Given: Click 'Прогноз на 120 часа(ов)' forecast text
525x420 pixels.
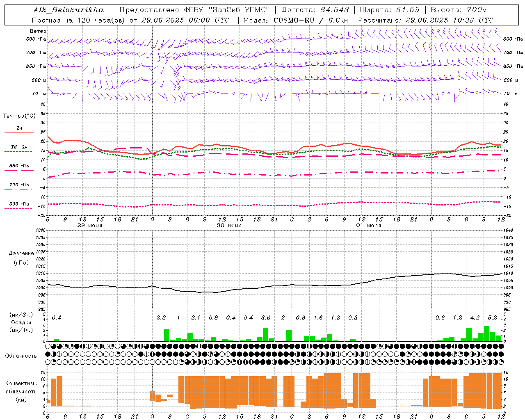Looking at the screenshot, I should (79, 20).
